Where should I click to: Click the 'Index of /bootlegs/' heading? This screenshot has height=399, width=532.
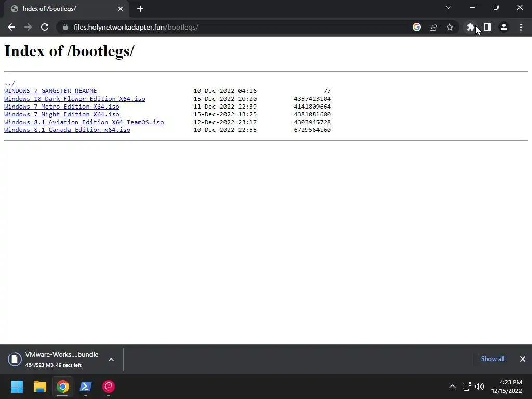click(69, 51)
